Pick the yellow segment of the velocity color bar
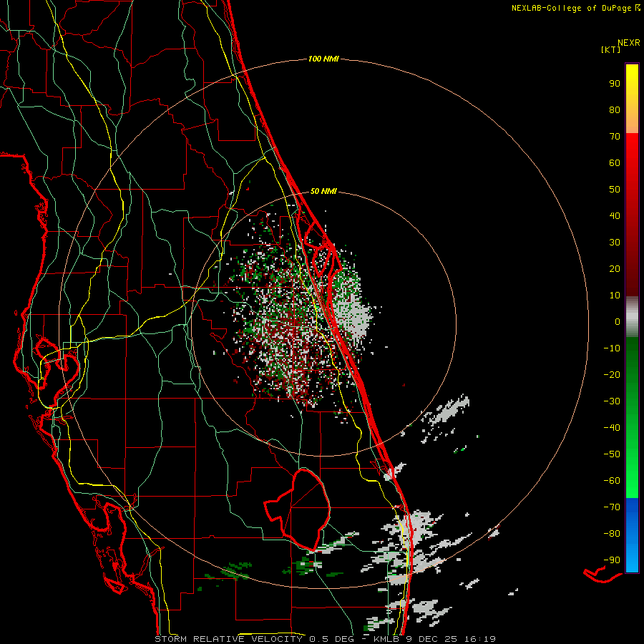Screen dimensions: 644x644 click(x=632, y=99)
